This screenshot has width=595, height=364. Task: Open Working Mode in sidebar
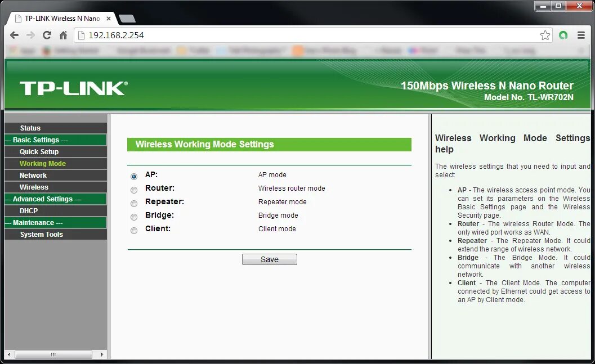56,163
